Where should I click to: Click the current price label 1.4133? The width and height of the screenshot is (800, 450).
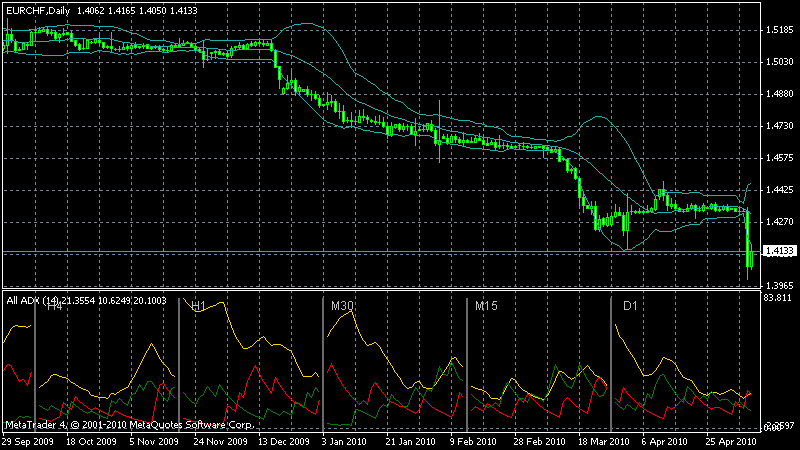tap(780, 251)
